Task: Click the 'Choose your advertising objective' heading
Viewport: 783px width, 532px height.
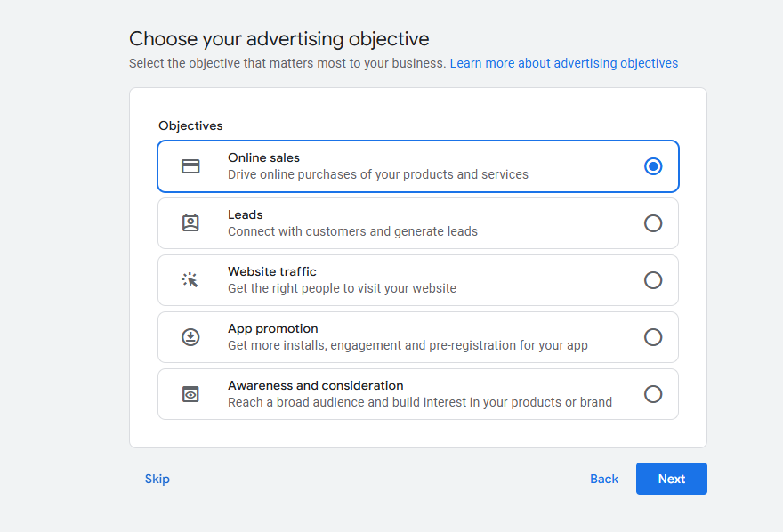Action: (278, 39)
